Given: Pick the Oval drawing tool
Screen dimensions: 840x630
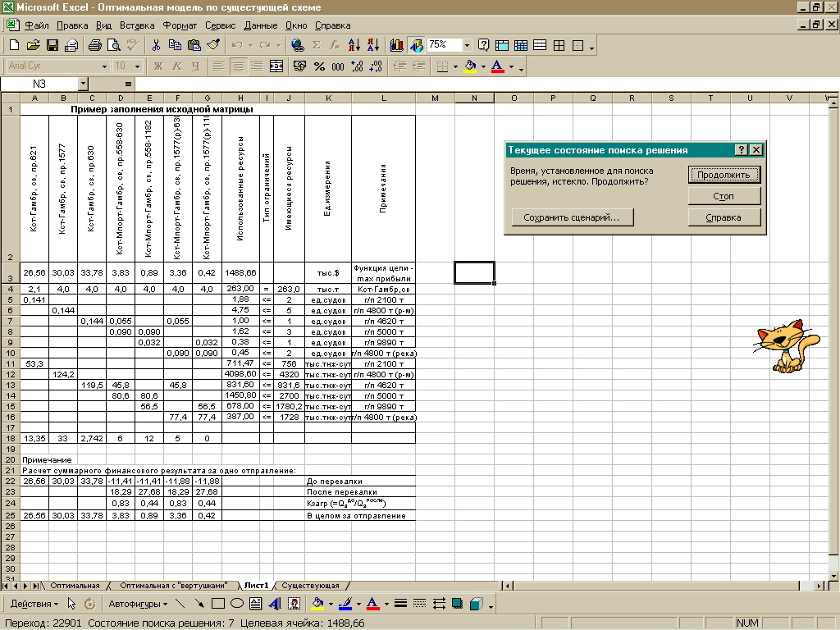Looking at the screenshot, I should (237, 605).
